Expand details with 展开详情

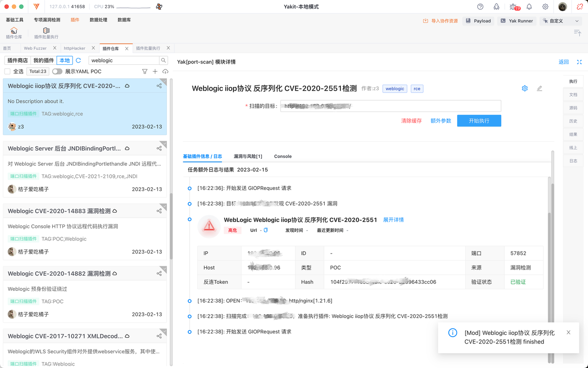coord(393,220)
